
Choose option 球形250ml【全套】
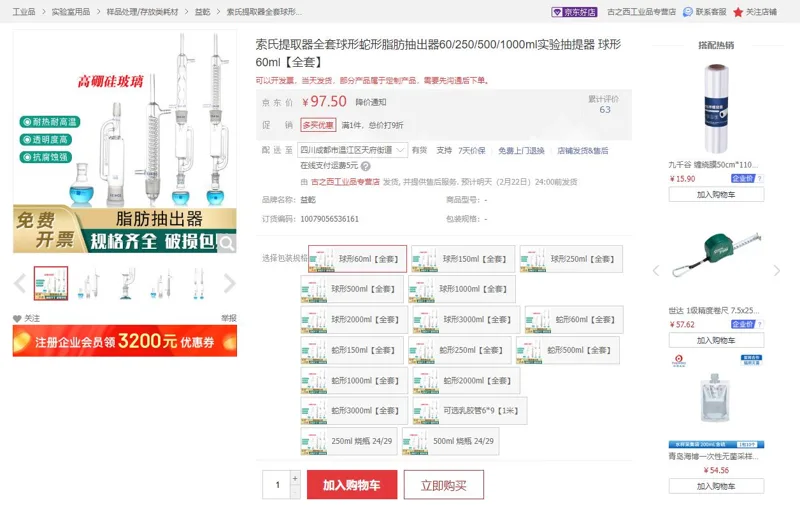coord(571,259)
